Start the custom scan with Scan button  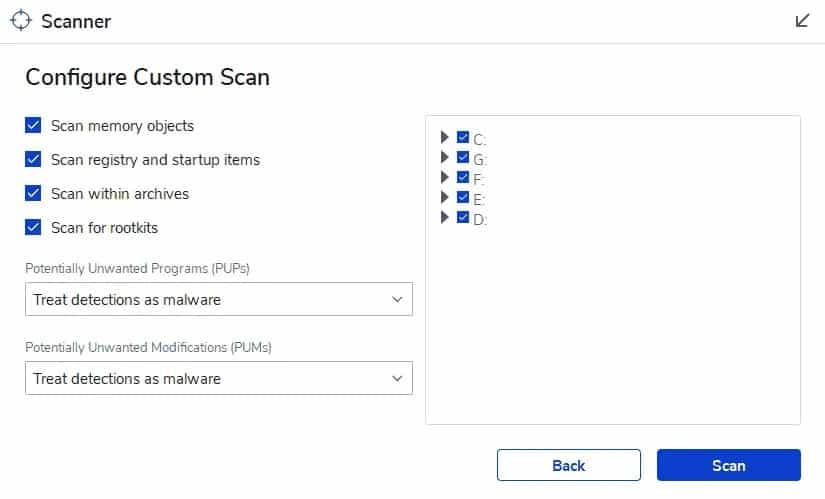[728, 465]
